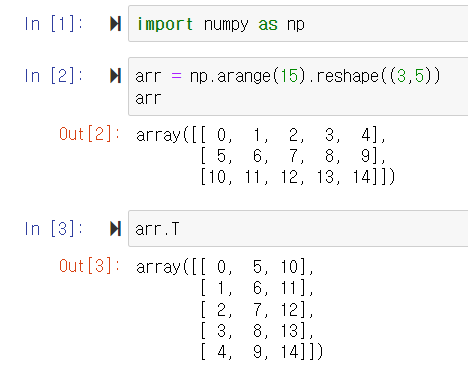This screenshot has width=468, height=373.
Task: Click the output row [10, 11, 12, 13, 14]
Action: click(x=298, y=177)
